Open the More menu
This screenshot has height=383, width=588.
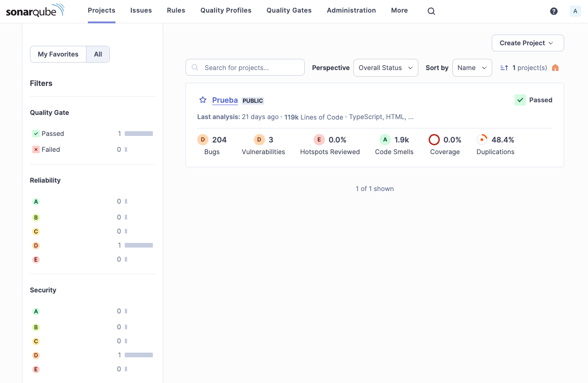point(399,10)
